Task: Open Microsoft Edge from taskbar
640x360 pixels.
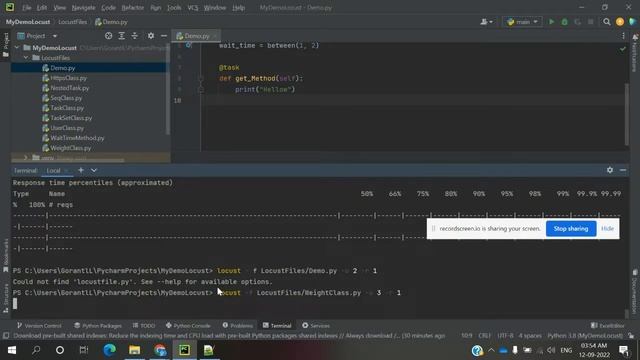Action: (109, 350)
